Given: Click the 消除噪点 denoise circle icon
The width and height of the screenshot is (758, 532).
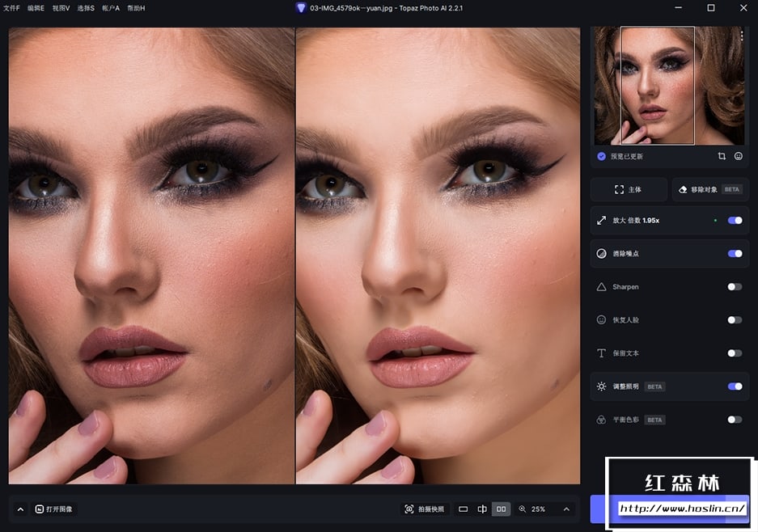Looking at the screenshot, I should point(601,254).
